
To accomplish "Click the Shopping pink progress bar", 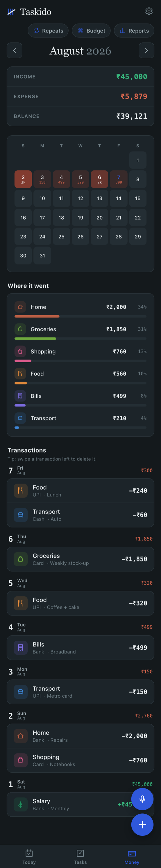I will pos(80,361).
